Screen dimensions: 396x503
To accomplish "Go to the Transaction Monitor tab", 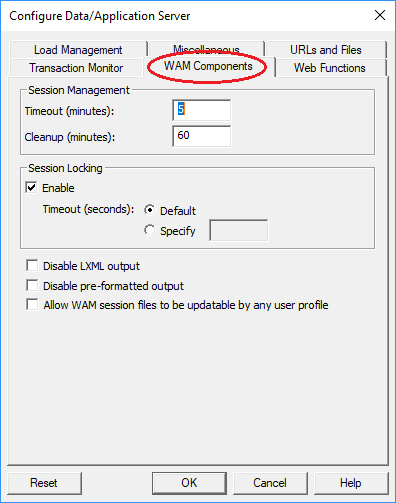I will coord(76,68).
